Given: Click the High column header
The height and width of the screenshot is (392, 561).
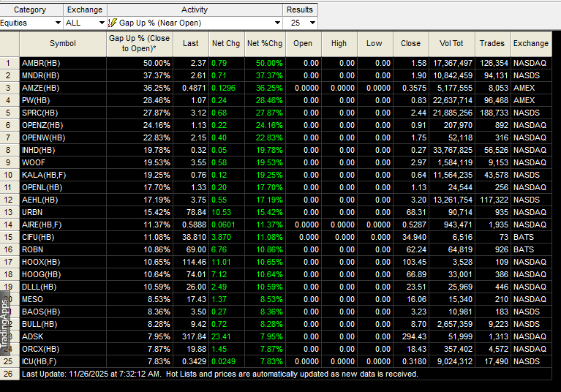Looking at the screenshot, I should (x=339, y=44).
